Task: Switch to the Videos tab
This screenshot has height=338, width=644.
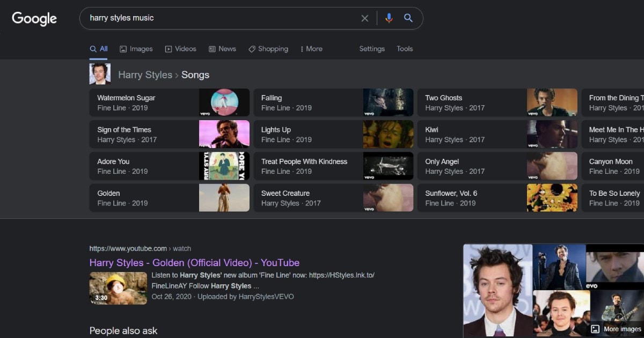Action: [x=181, y=49]
